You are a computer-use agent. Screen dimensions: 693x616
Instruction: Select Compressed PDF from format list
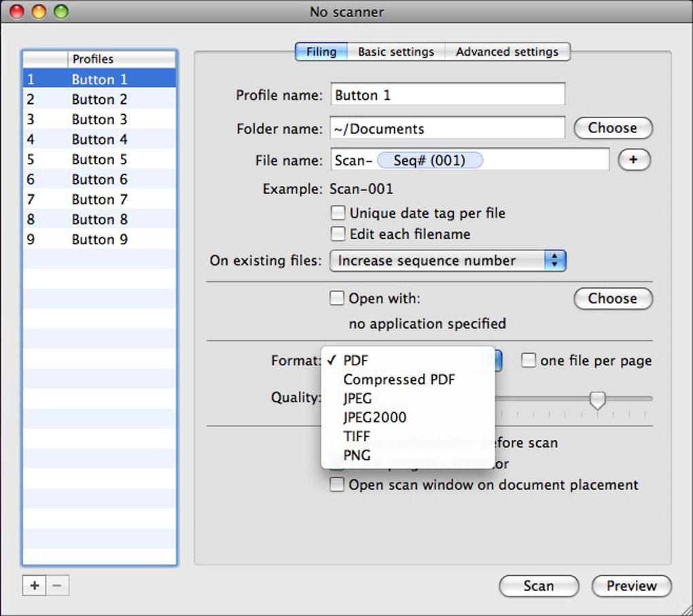(399, 380)
